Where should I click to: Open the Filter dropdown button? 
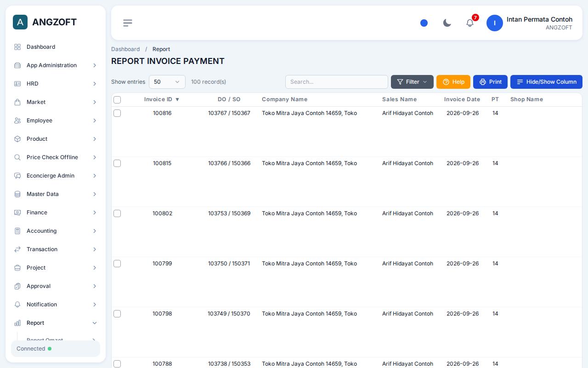(412, 82)
